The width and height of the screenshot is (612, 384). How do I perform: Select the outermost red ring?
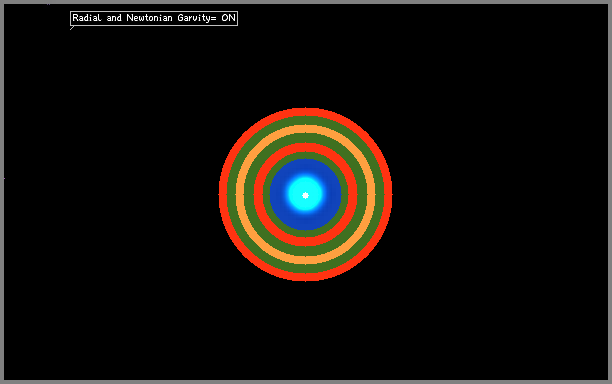click(306, 112)
